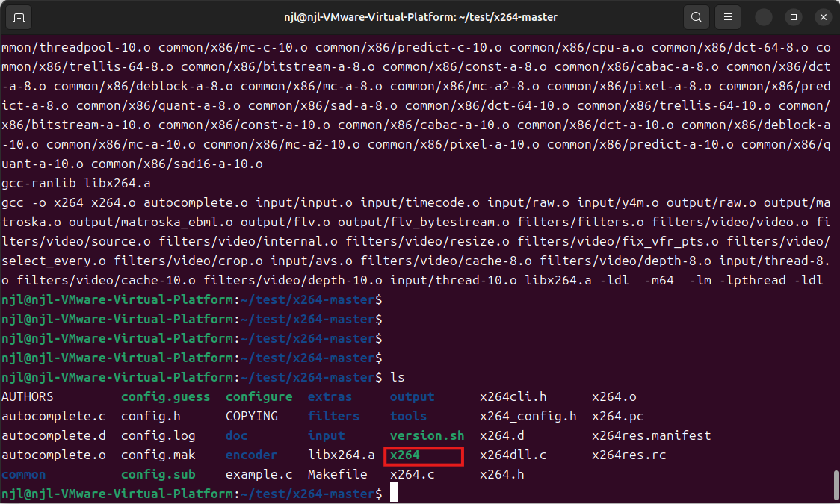Click the common directory name
This screenshot has height=504, width=840.
(x=24, y=475)
